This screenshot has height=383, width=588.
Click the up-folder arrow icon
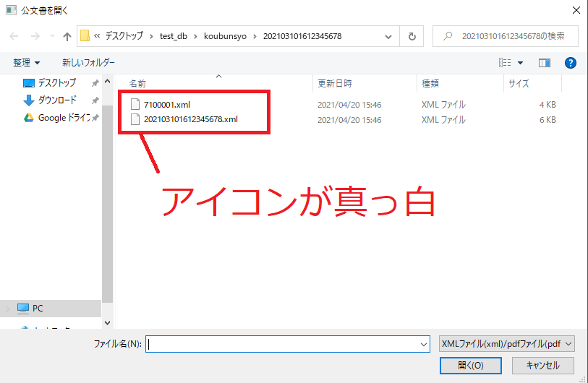67,36
